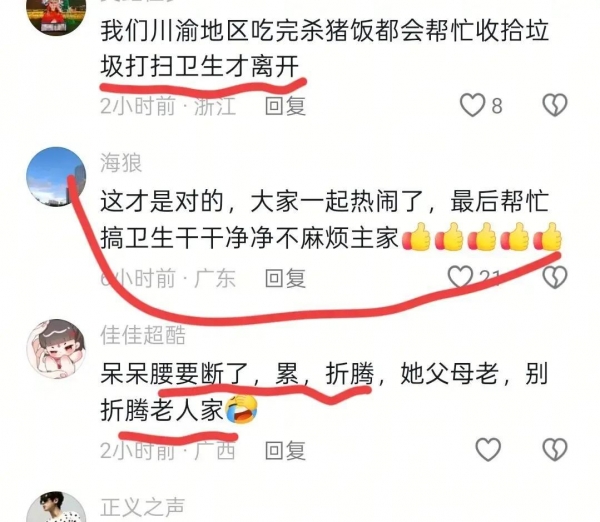The width and height of the screenshot is (600, 522).
Task: Like the 川渝地区 comment with 8 likes
Action: [x=472, y=105]
